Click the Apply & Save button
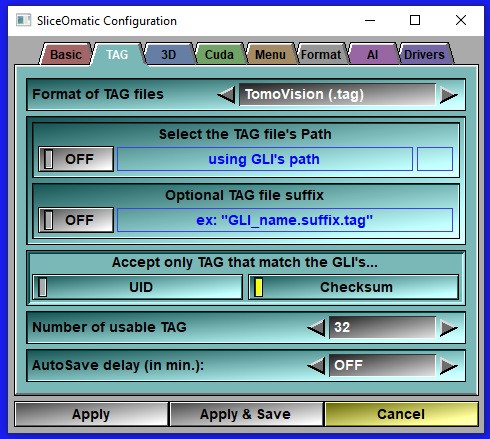Image resolution: width=490 pixels, height=439 pixels. (246, 414)
